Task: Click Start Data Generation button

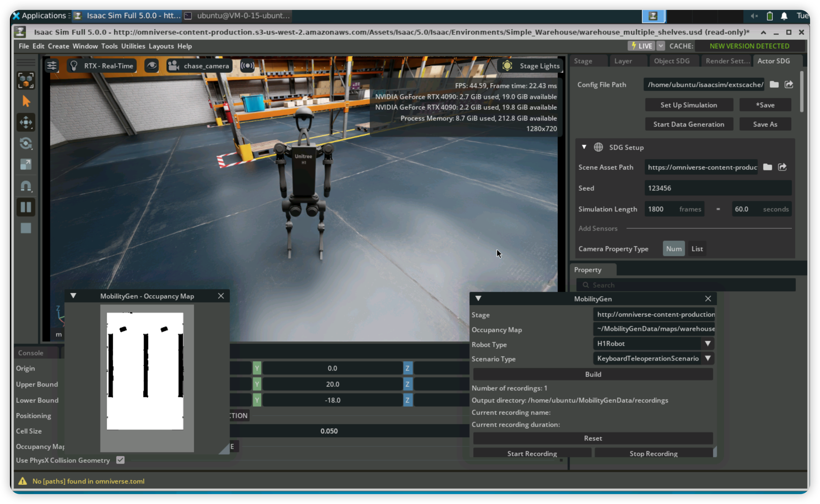Action: click(x=689, y=124)
